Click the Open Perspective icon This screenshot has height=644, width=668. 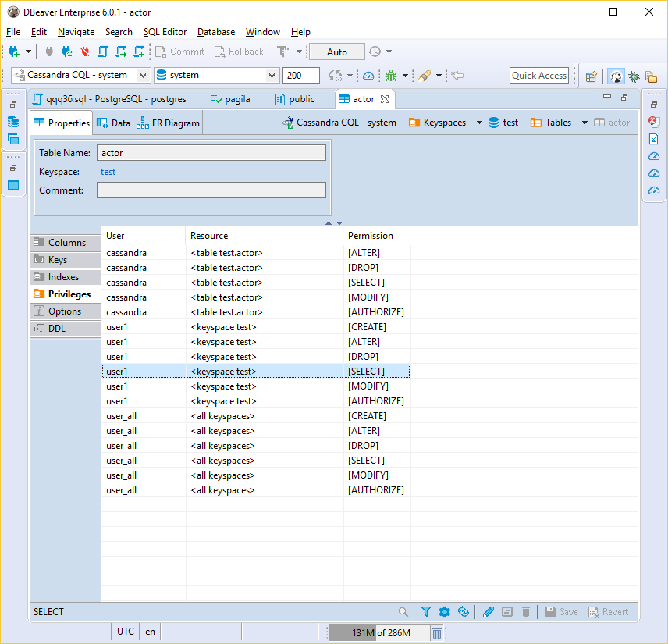(591, 76)
